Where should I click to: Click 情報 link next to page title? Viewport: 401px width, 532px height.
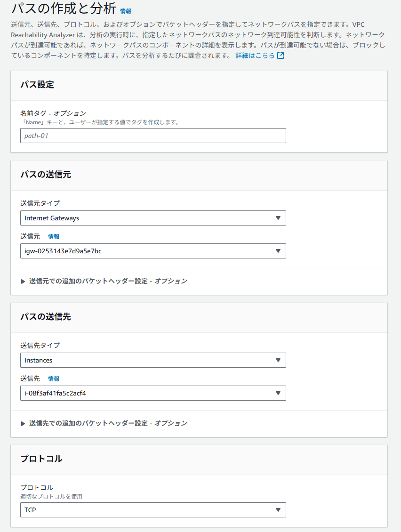click(x=126, y=11)
